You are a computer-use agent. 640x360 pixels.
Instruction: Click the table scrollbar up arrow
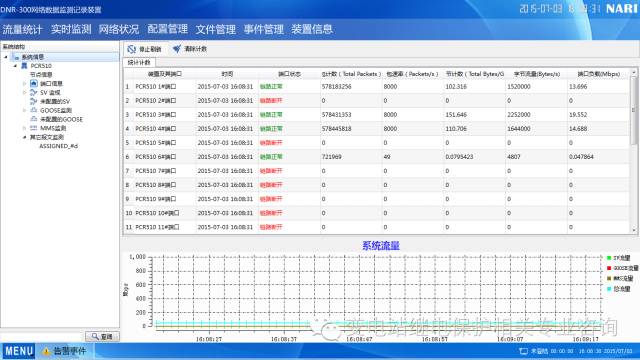point(634,72)
